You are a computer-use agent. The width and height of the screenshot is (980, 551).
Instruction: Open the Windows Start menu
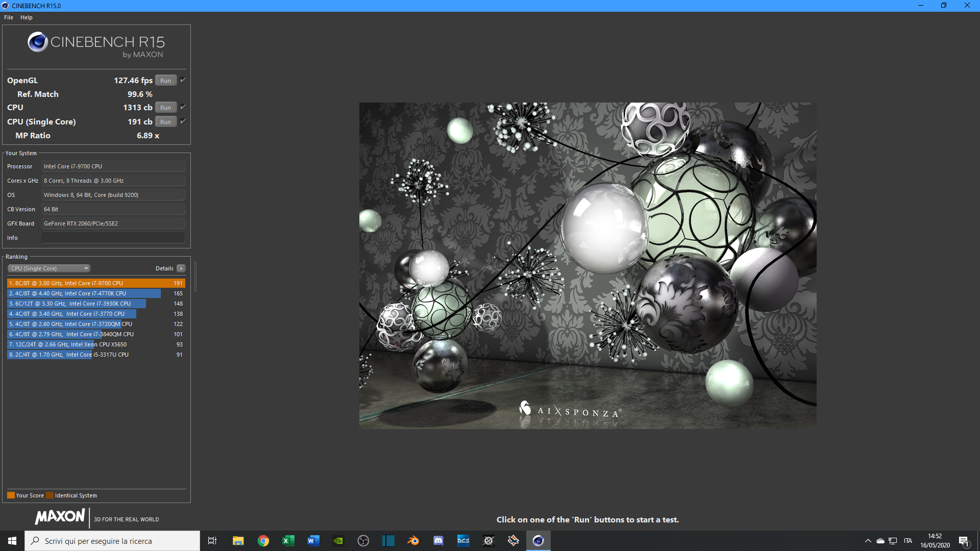(x=12, y=541)
